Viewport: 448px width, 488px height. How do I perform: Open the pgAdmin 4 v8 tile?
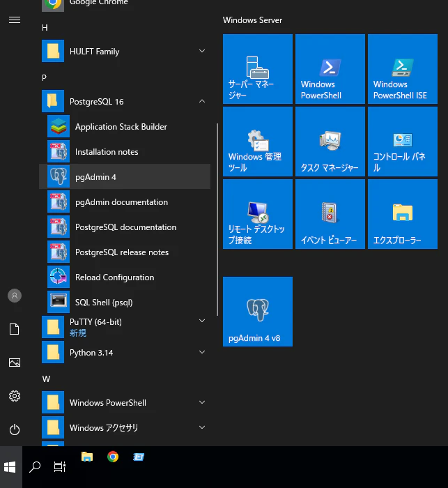[258, 312]
